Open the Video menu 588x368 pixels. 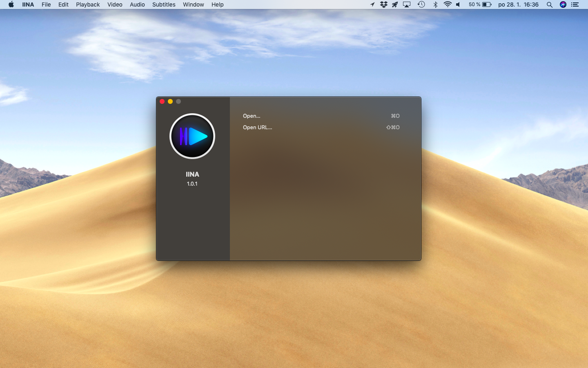(115, 4)
